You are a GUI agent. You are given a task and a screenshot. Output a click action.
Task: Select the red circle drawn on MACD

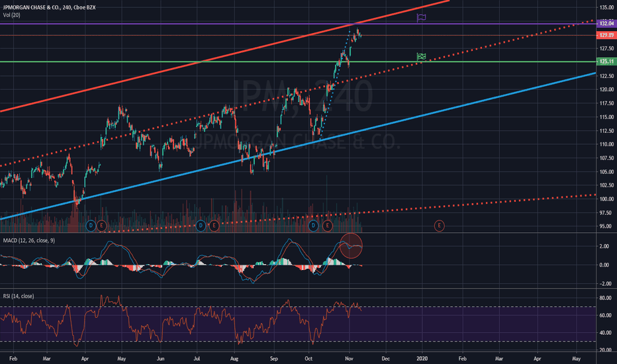point(351,246)
